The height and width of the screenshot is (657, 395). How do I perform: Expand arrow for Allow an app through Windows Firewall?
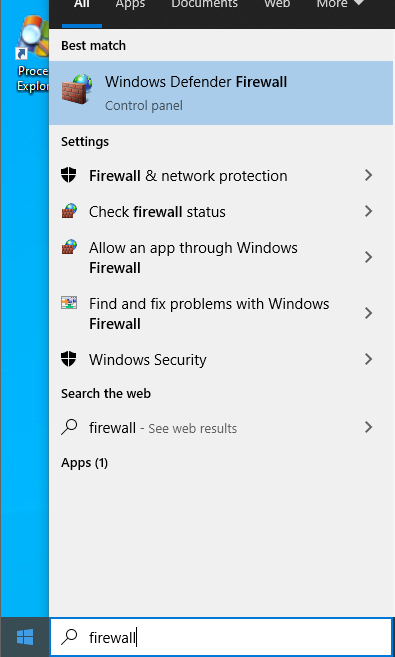(368, 257)
